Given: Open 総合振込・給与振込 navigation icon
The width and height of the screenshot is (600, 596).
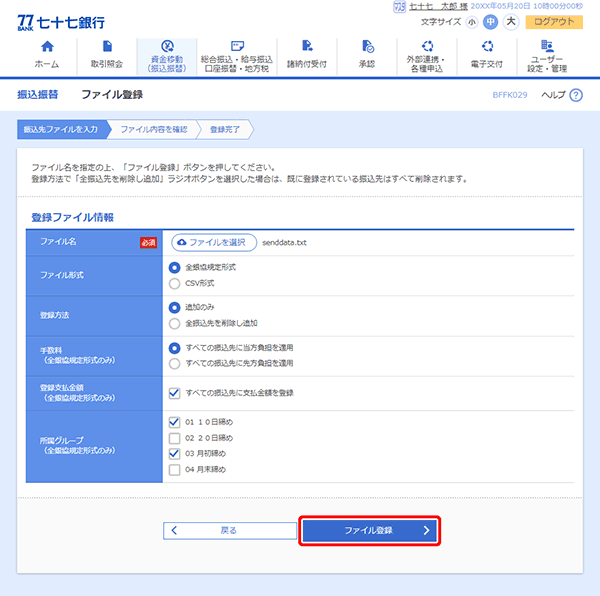Looking at the screenshot, I should tap(236, 47).
